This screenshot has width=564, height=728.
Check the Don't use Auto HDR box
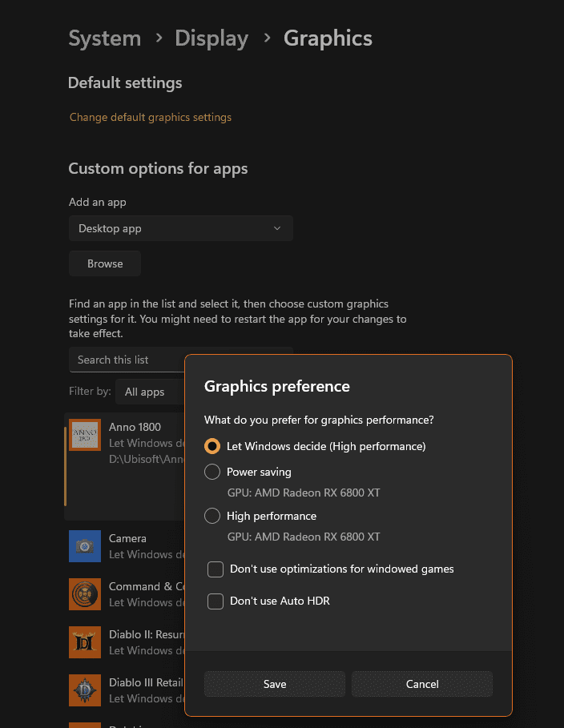point(216,601)
